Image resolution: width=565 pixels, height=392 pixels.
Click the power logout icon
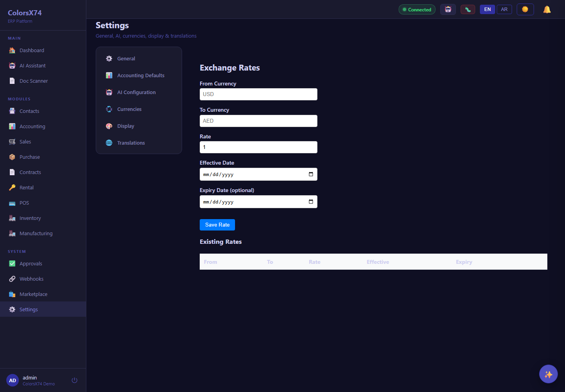click(75, 380)
